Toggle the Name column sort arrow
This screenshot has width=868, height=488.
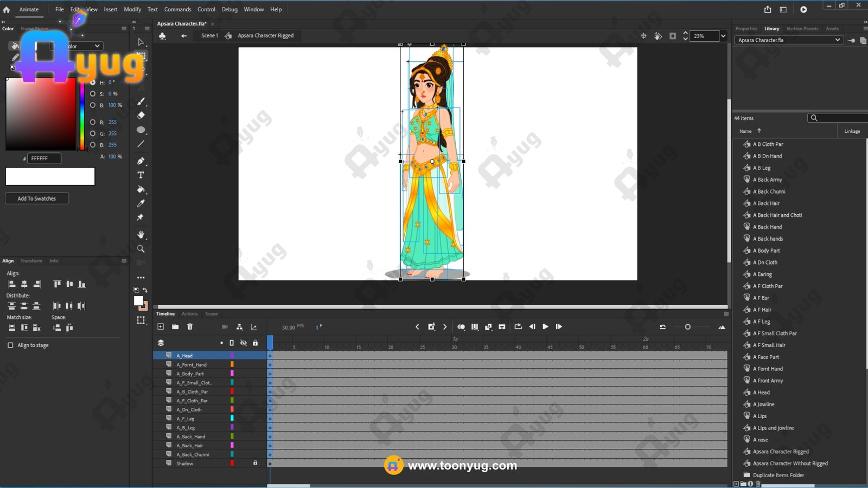pyautogui.click(x=759, y=131)
